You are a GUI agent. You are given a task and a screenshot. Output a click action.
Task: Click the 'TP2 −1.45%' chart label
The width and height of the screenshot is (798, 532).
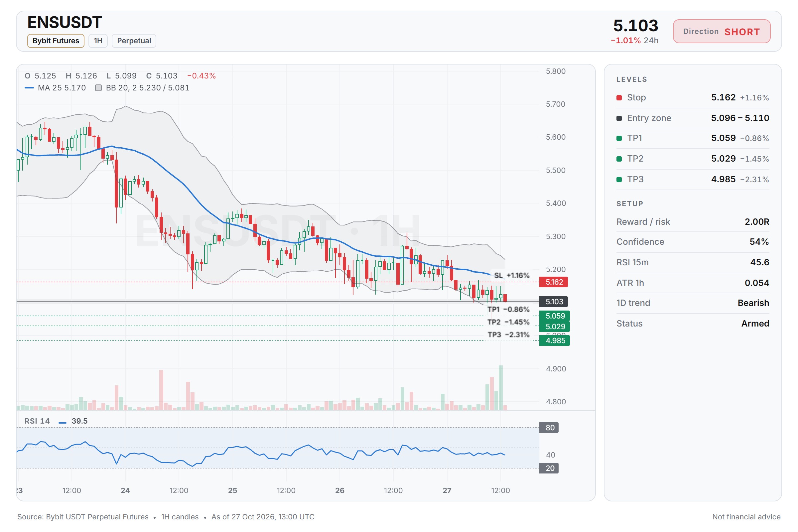coord(508,322)
